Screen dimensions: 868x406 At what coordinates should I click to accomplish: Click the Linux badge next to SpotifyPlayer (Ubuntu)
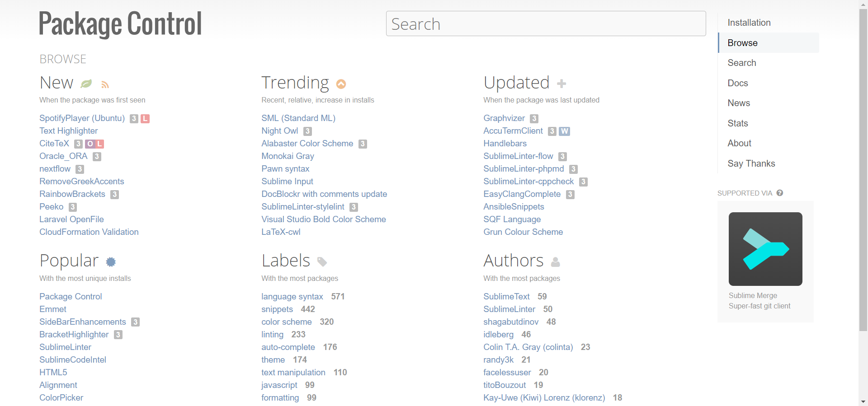tap(145, 119)
